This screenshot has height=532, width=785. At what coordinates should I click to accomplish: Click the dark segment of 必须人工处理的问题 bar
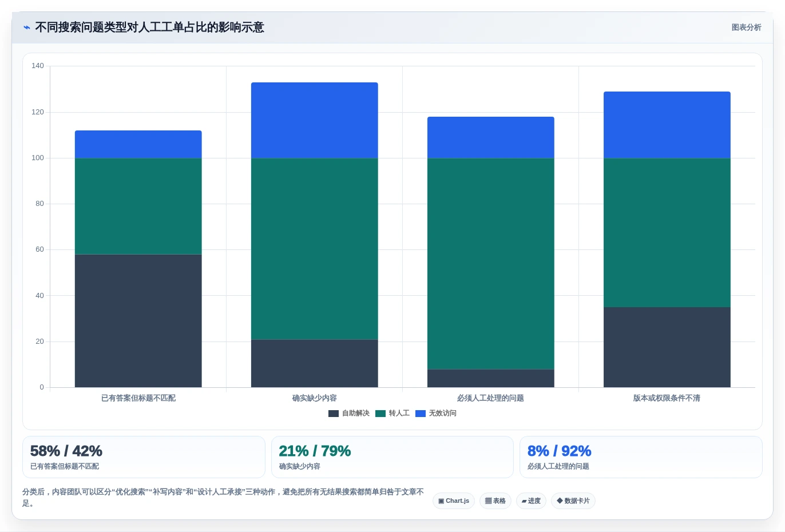click(491, 378)
